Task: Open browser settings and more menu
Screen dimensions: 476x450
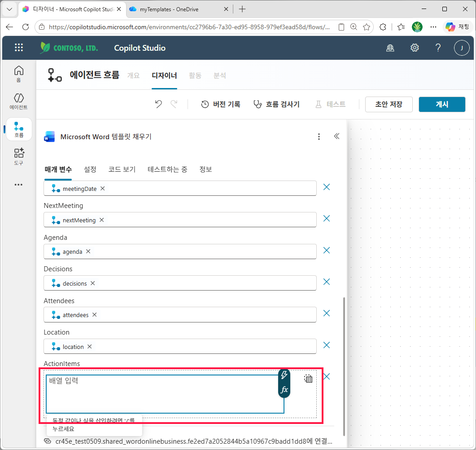Action: point(433,27)
